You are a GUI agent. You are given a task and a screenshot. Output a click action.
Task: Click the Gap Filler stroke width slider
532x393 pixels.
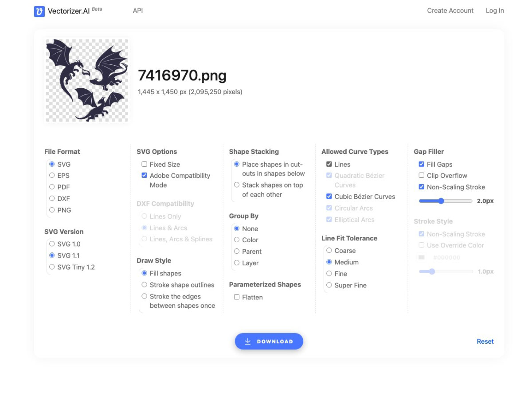point(445,201)
